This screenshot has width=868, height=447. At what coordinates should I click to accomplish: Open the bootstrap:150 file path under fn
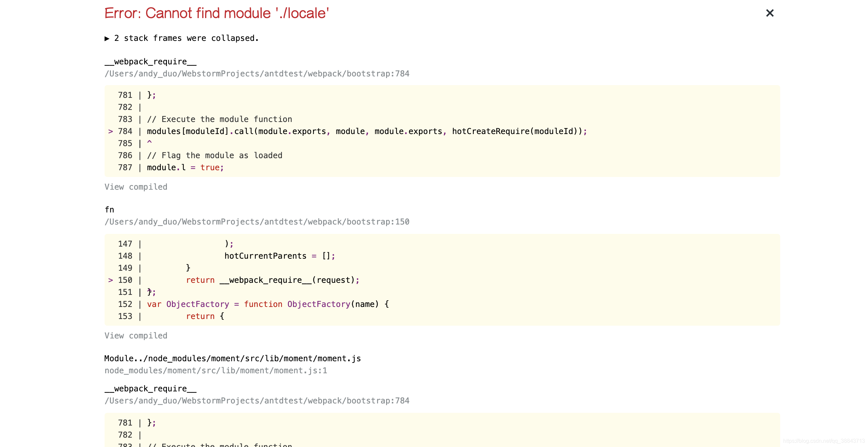[x=256, y=221]
